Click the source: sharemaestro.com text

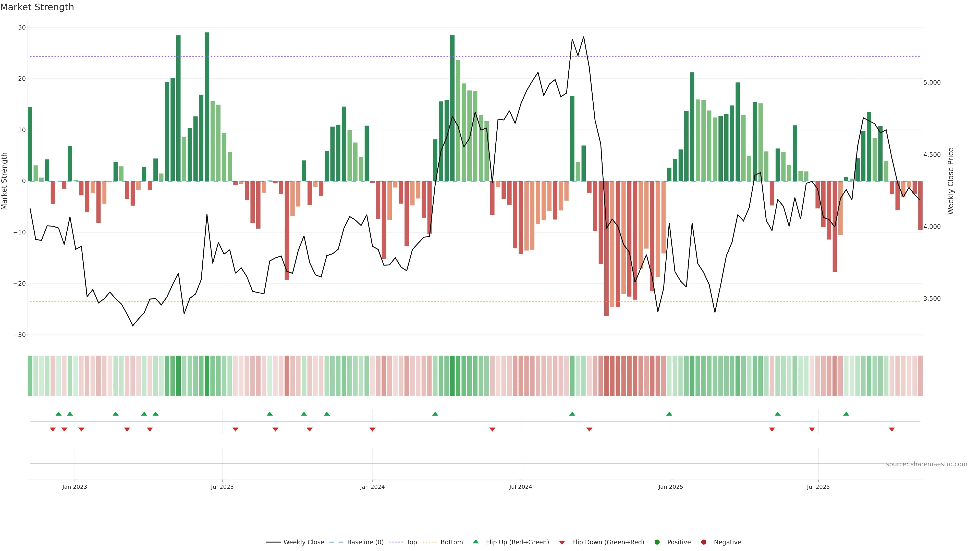click(926, 464)
